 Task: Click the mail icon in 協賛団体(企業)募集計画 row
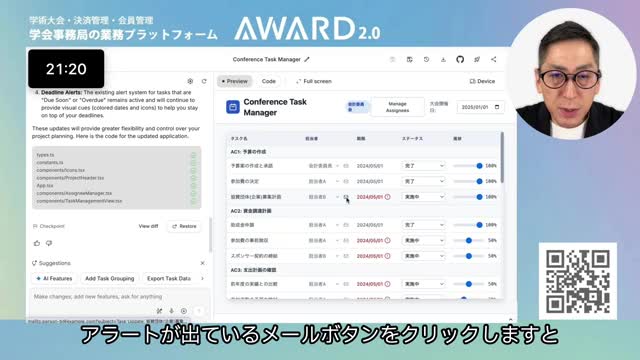click(x=346, y=197)
